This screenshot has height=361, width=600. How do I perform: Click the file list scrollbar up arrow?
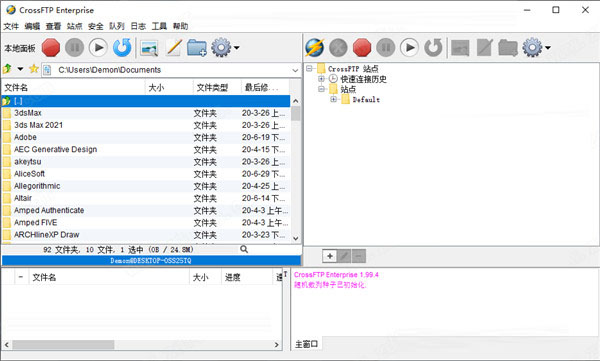click(295, 101)
